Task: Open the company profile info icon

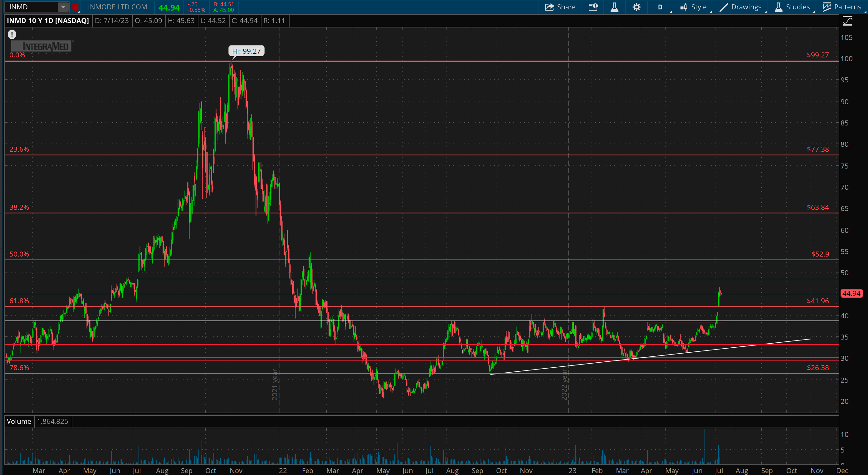Action: pos(593,7)
